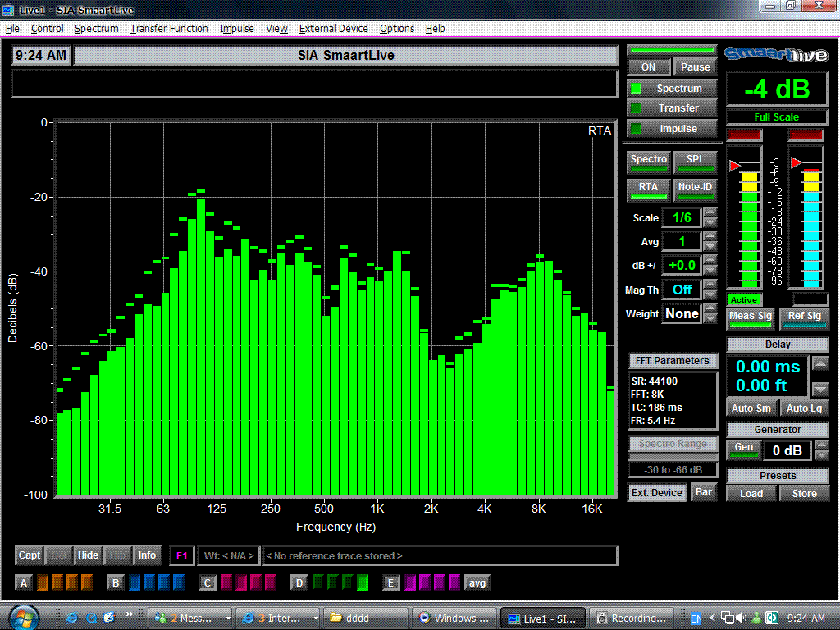Viewport: 840px width, 630px height.
Task: Launch Internet Explorer from Quick Launch
Action: (x=71, y=618)
